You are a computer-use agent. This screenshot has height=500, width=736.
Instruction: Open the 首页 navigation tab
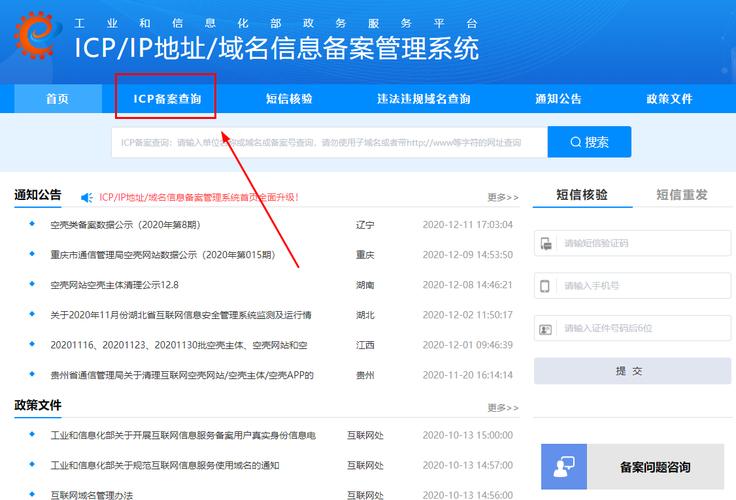point(58,99)
